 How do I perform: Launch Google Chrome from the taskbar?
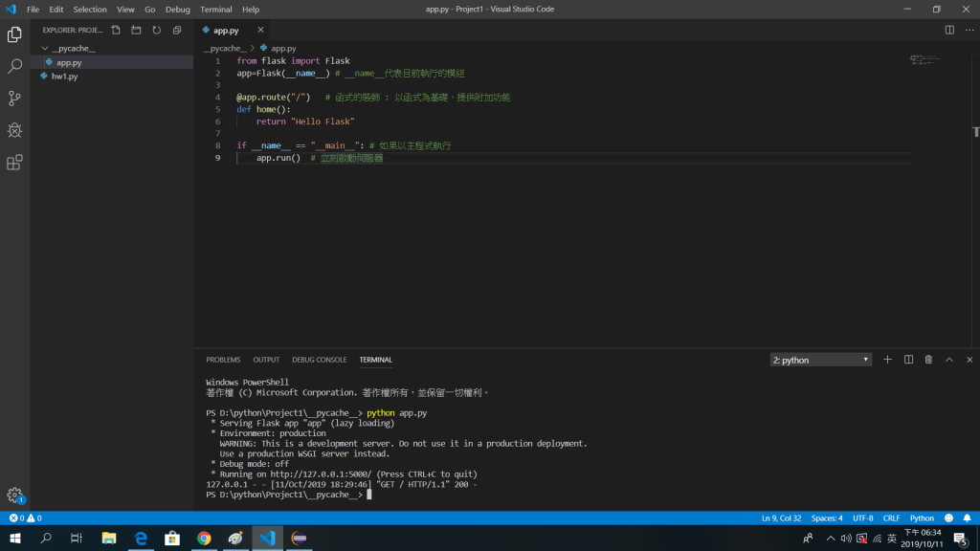click(x=204, y=538)
